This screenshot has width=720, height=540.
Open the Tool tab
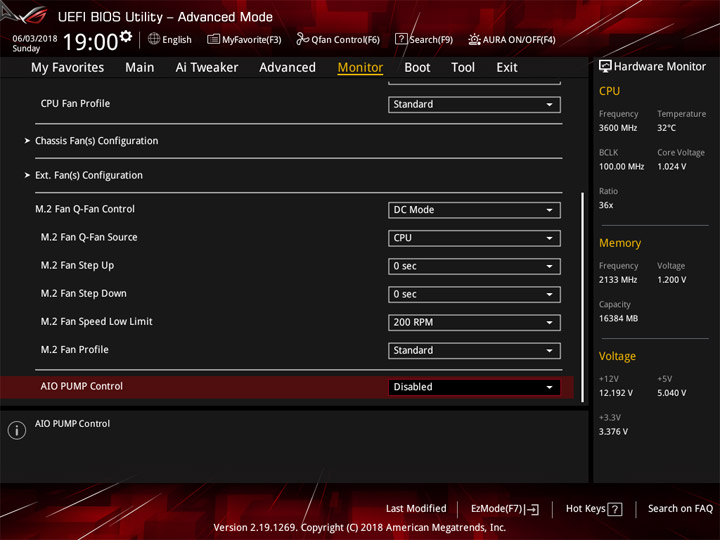463,68
